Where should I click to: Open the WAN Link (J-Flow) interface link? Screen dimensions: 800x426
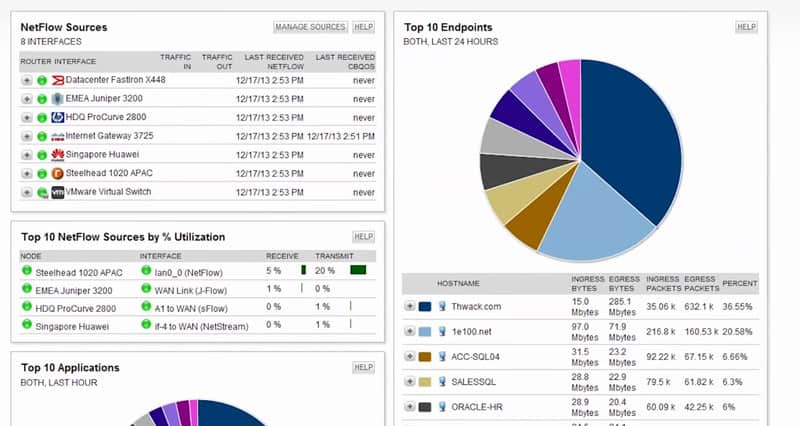coord(190,290)
